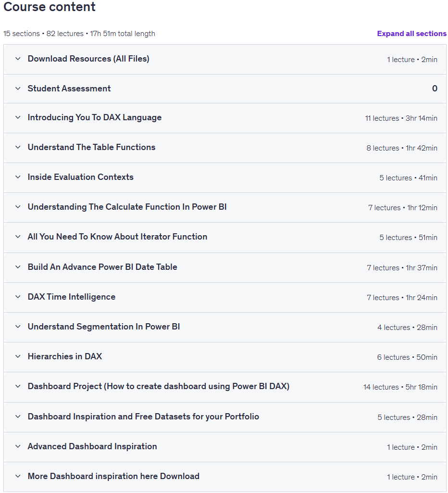
Task: Click "1 lecture • 2min" in Advanced Dashboard Inspiration row
Action: (x=412, y=447)
